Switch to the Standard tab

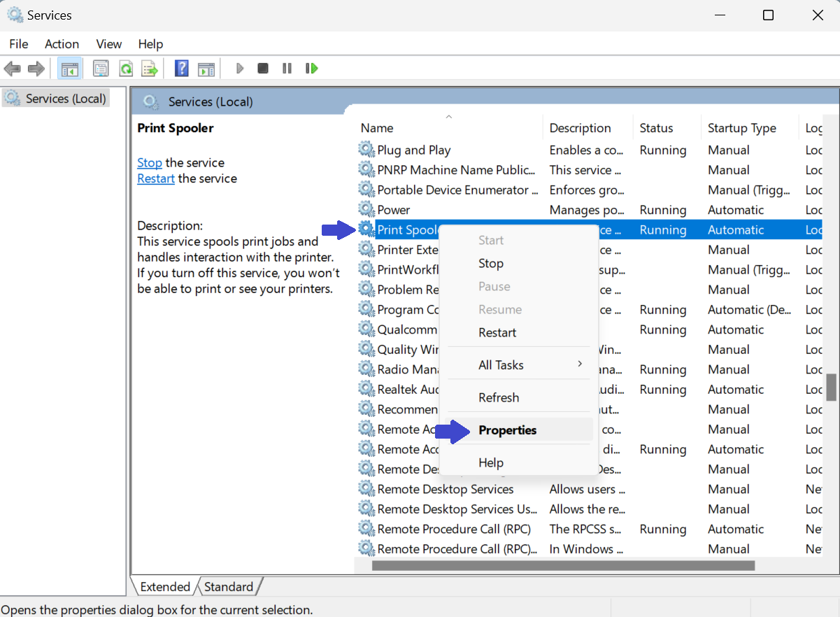point(230,586)
